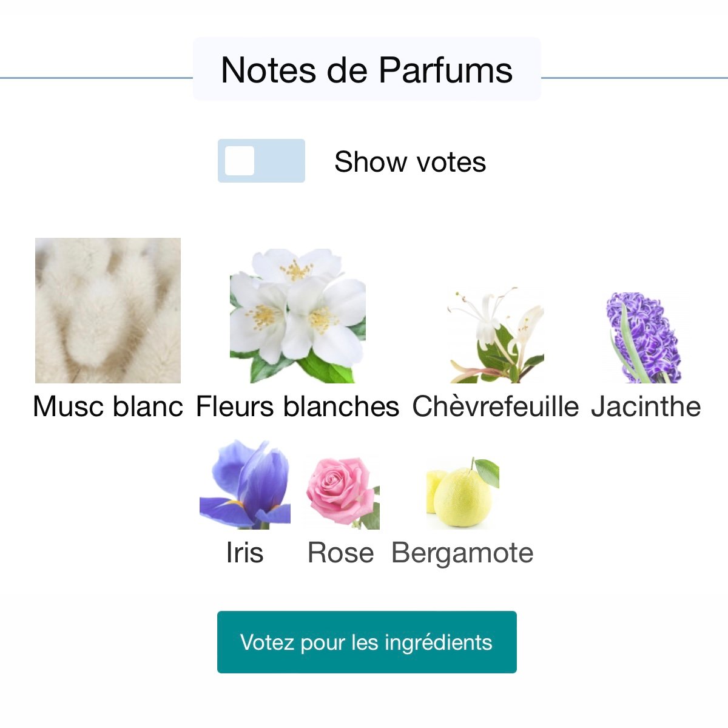This screenshot has width=728, height=728.
Task: Click the Jacinthe text label
Action: pyautogui.click(x=646, y=406)
